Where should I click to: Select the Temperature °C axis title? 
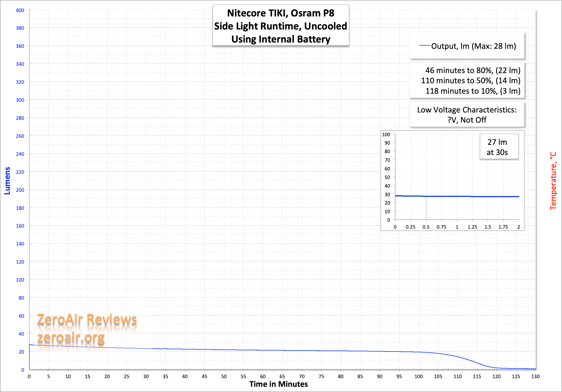(x=553, y=181)
